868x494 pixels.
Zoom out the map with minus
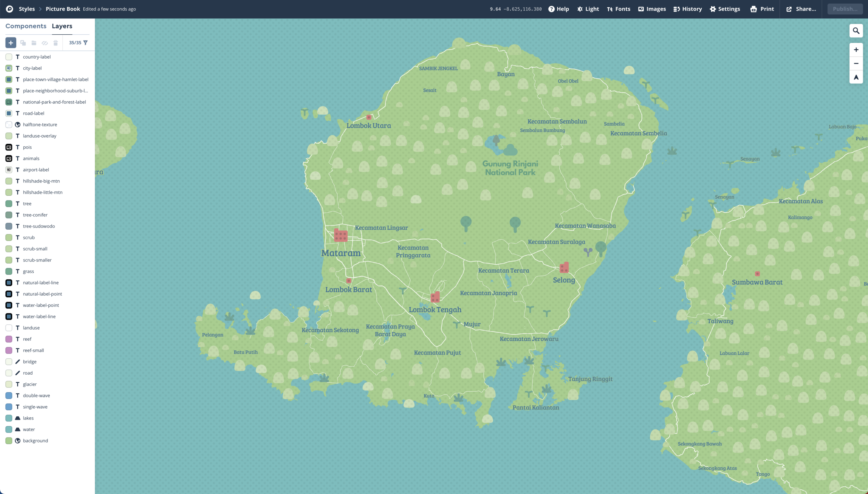pyautogui.click(x=856, y=63)
